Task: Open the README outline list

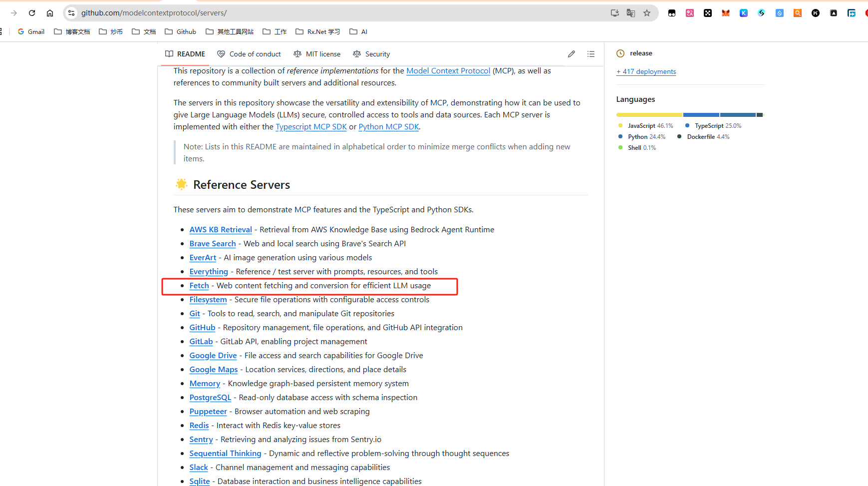Action: (591, 54)
